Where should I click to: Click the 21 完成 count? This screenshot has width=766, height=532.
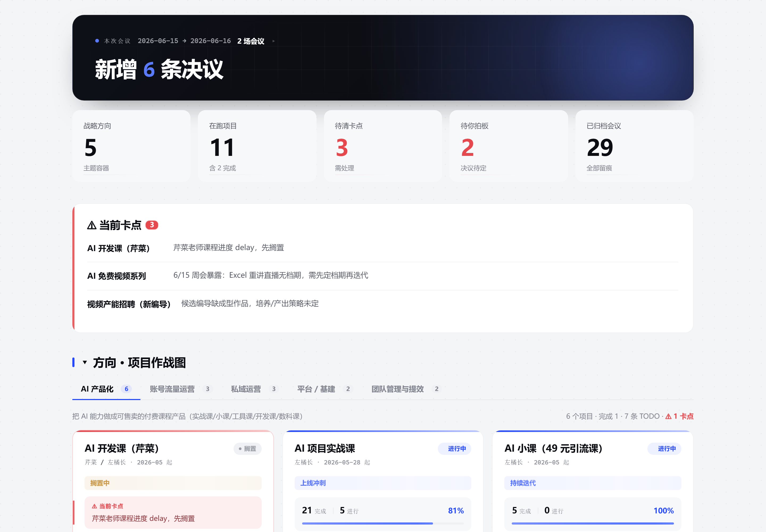(x=314, y=511)
